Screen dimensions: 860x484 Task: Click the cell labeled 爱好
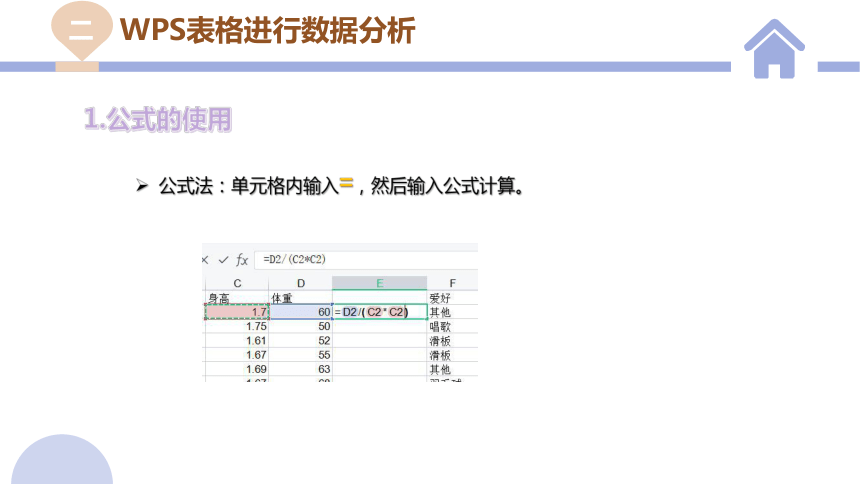coord(452,298)
